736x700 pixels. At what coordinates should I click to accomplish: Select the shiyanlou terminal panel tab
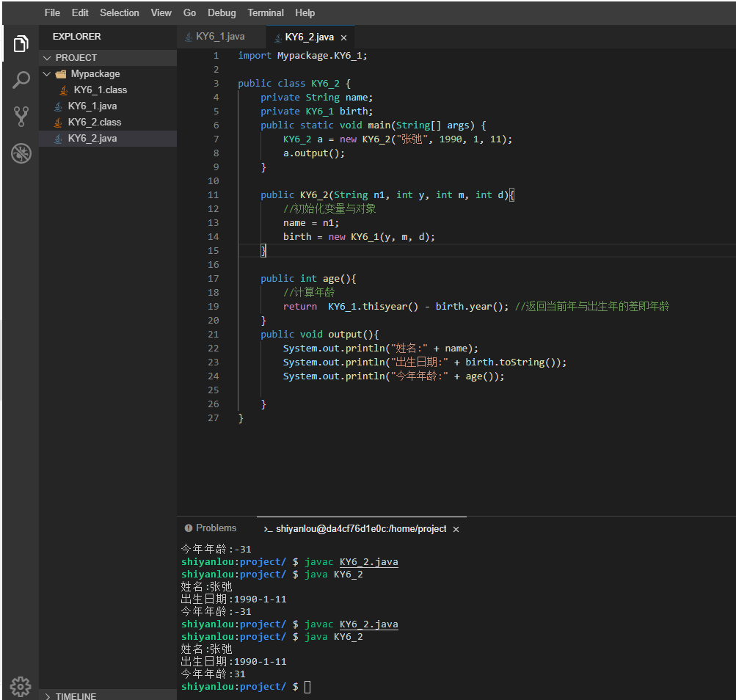click(361, 529)
